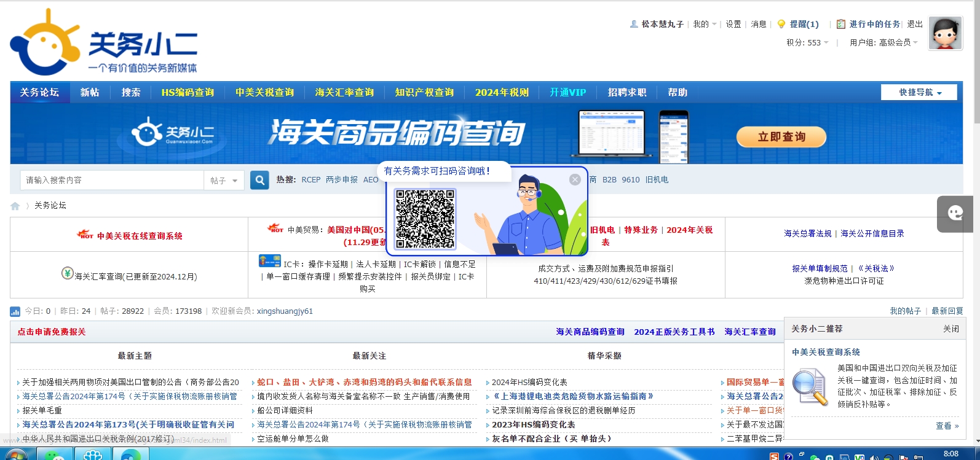Open the user avatar picture
This screenshot has width=980, height=460.
click(x=945, y=33)
